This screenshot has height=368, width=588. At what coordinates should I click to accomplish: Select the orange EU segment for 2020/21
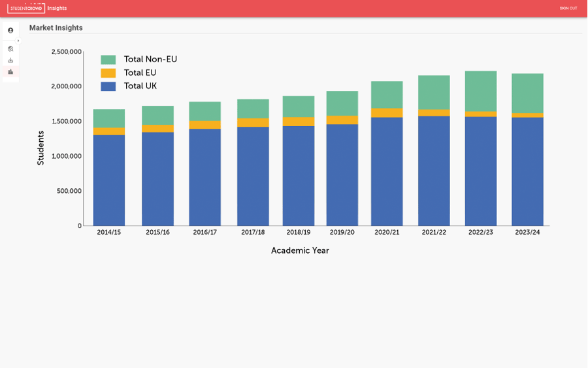[x=387, y=113]
